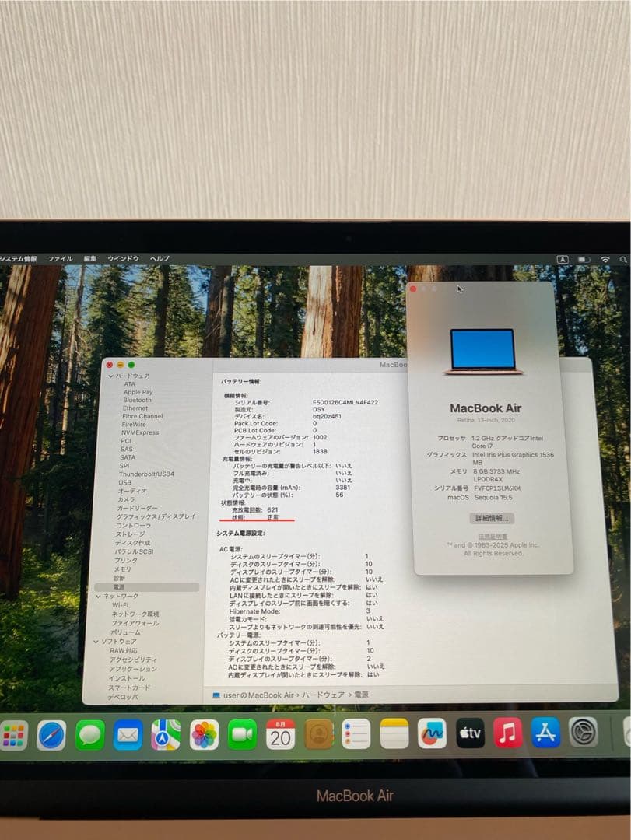631x840 pixels.
Task: Open Contacts app in the Dock
Action: 318,734
